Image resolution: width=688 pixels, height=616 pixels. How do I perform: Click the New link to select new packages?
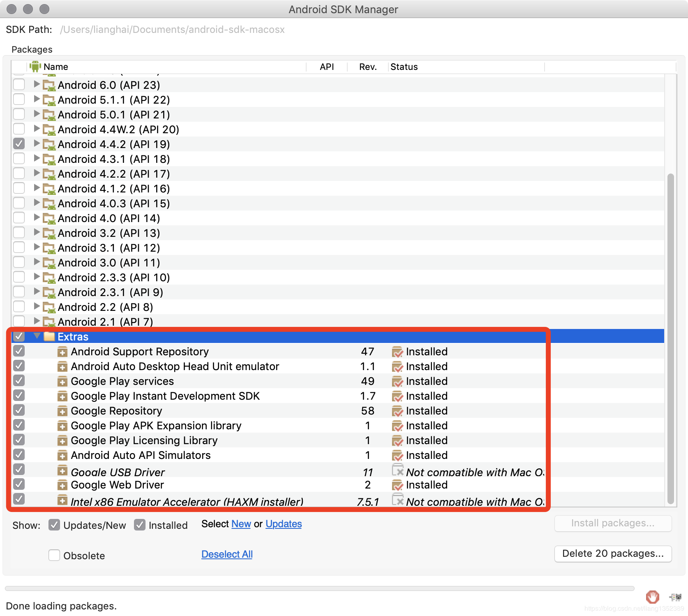tap(241, 524)
